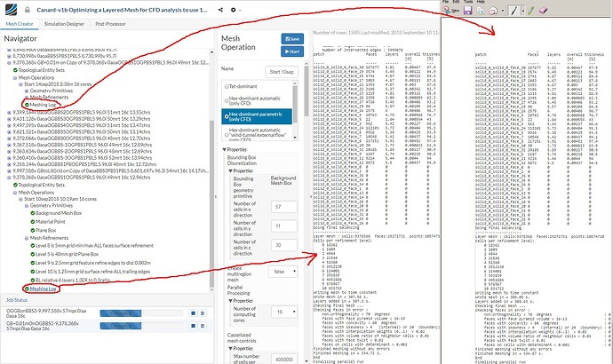Switch to Post Processor tab
This screenshot has height=364, width=613.
[111, 24]
